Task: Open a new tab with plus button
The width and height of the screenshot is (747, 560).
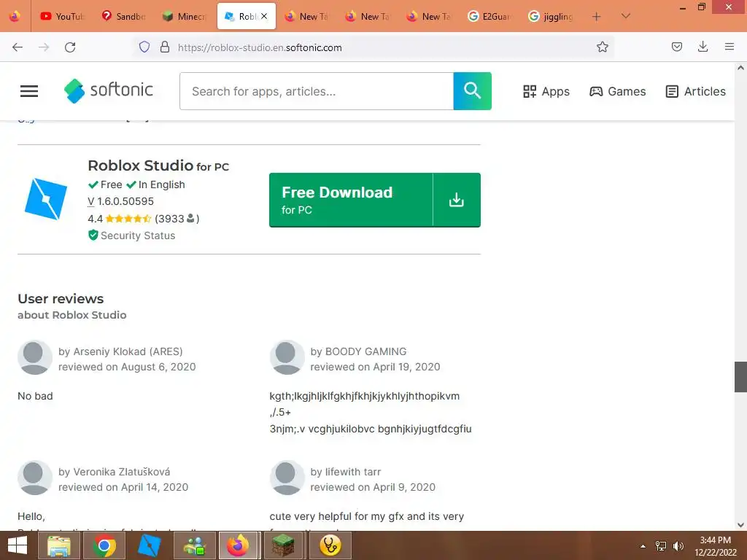Action: tap(596, 17)
